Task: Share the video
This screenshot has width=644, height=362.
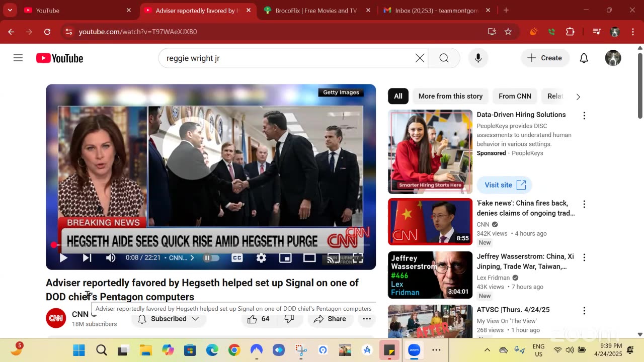Action: click(330, 319)
